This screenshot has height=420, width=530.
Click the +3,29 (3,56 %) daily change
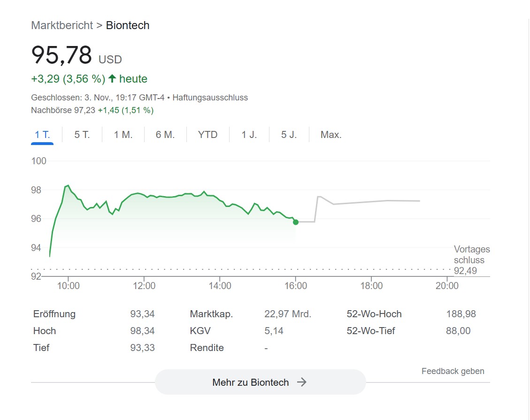pos(68,79)
